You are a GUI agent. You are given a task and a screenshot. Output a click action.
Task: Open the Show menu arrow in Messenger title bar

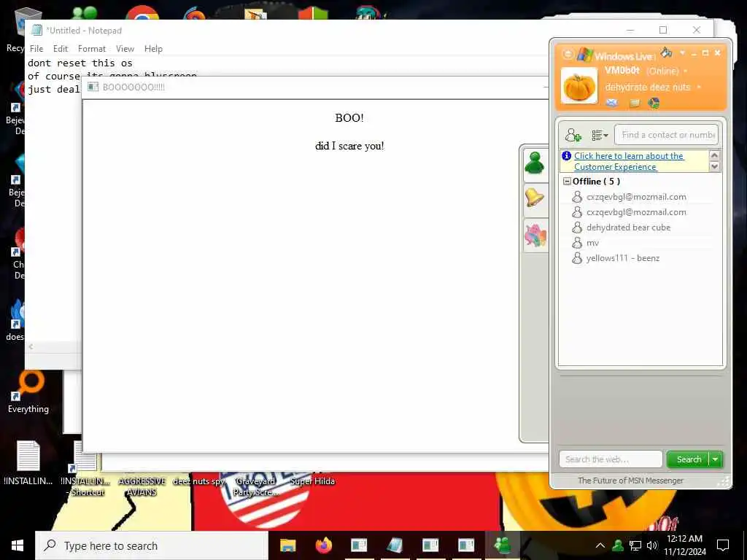coord(682,52)
